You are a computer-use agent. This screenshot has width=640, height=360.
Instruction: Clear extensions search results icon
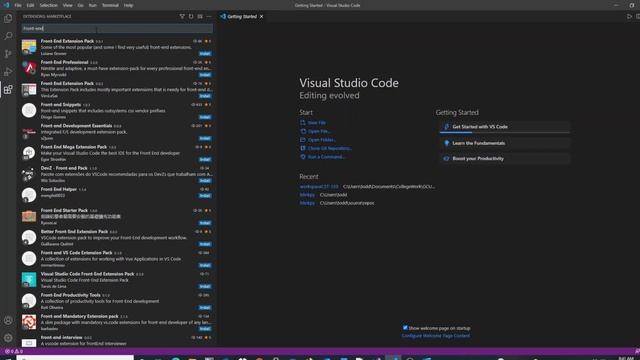click(x=200, y=16)
